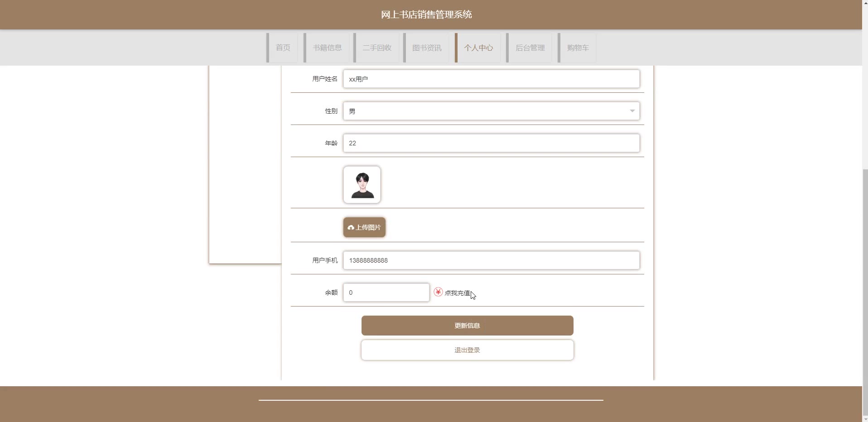Viewport: 868px width, 422px height.
Task: Open the 购物车 tab
Action: tap(578, 48)
